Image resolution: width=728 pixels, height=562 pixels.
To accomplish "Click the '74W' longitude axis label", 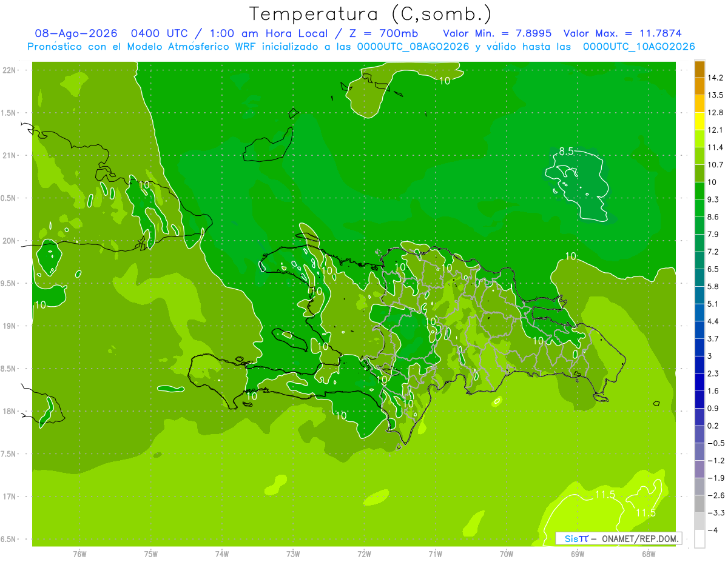I will point(222,554).
